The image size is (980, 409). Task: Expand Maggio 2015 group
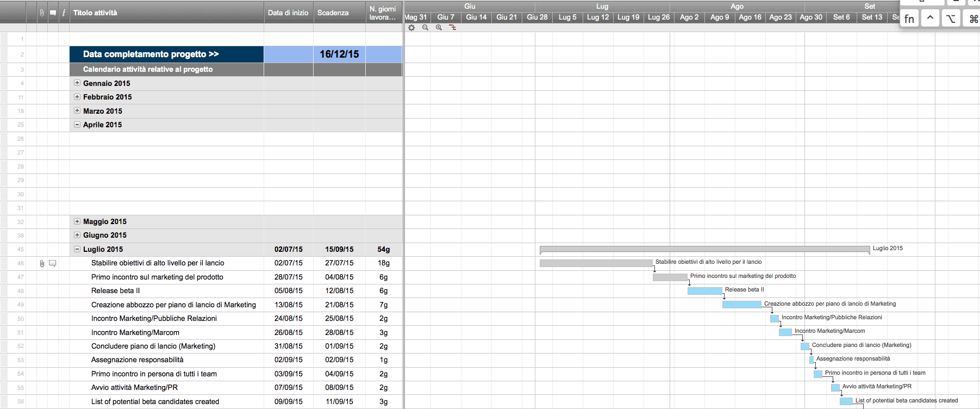77,221
